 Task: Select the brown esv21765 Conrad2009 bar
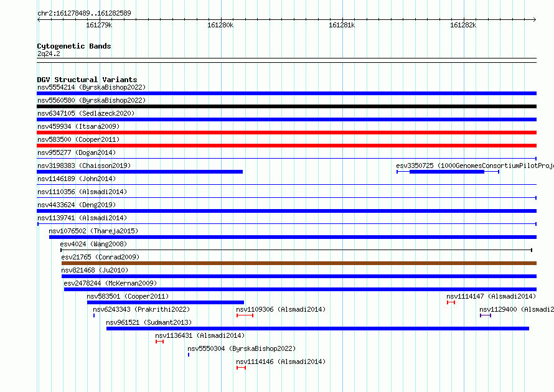tap(299, 263)
